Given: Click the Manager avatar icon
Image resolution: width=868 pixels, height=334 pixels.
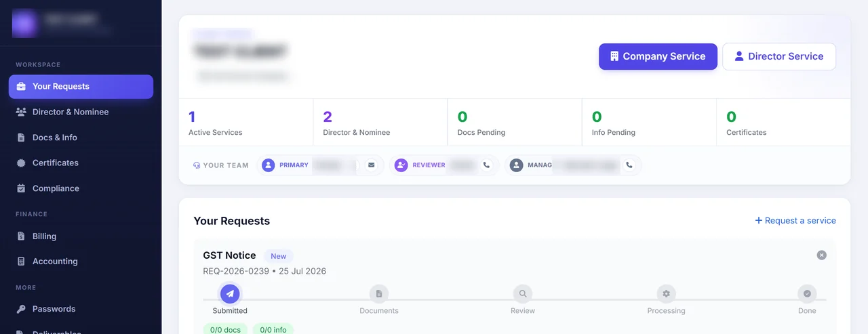Looking at the screenshot, I should click(517, 165).
